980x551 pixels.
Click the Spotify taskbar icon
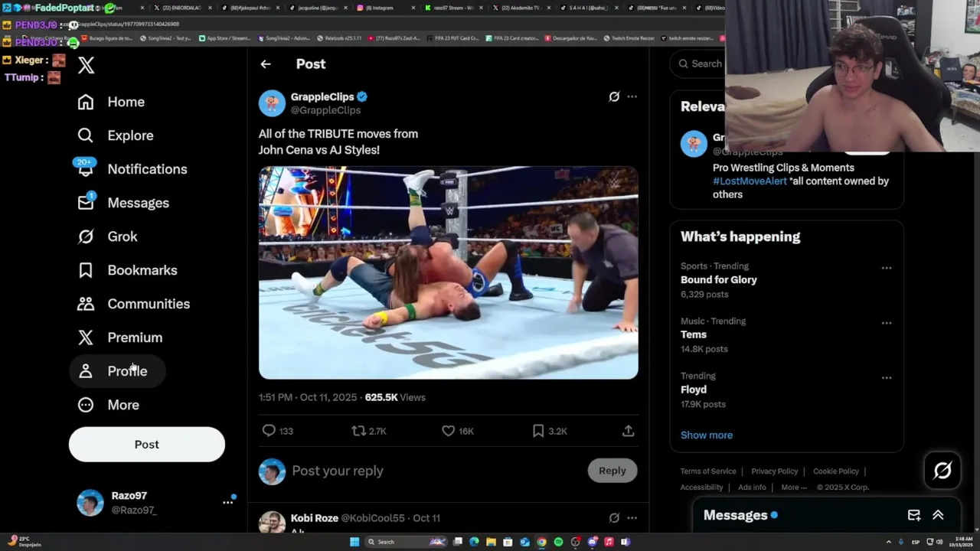point(558,542)
